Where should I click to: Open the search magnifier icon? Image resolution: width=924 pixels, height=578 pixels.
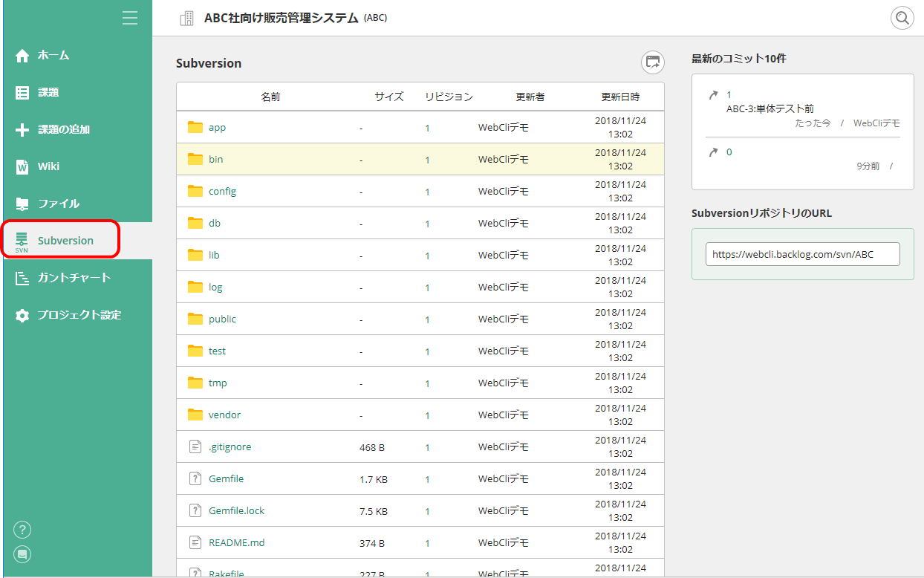(902, 17)
